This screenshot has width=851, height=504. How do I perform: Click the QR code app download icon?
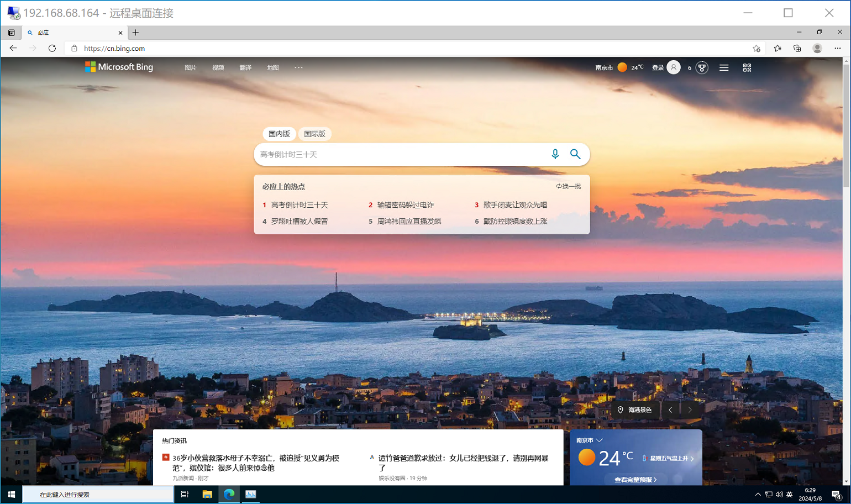[x=747, y=67]
